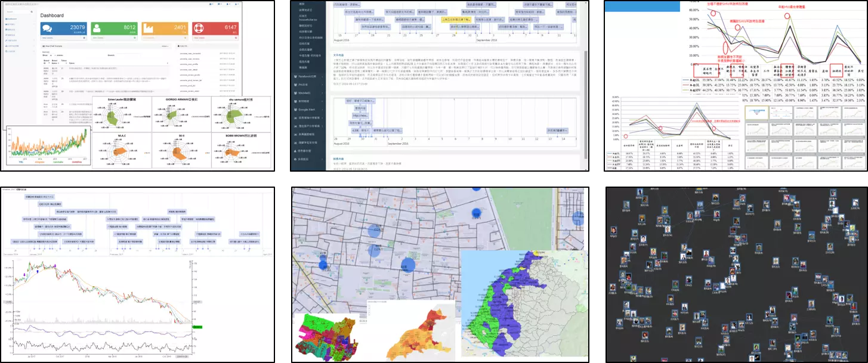Click the canmake legend label under the line chart
This screenshot has width=868, height=363.
pos(59,161)
